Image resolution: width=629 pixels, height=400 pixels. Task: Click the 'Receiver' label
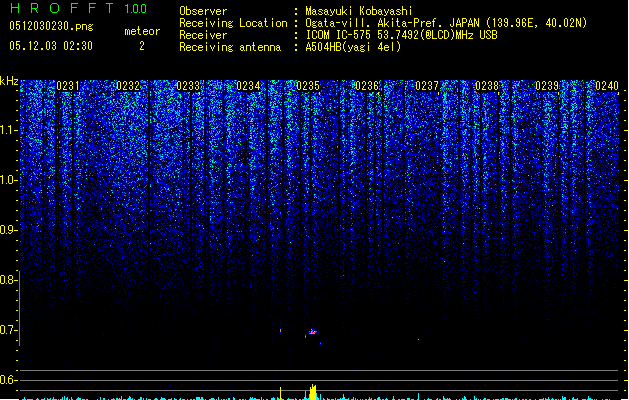pos(203,35)
